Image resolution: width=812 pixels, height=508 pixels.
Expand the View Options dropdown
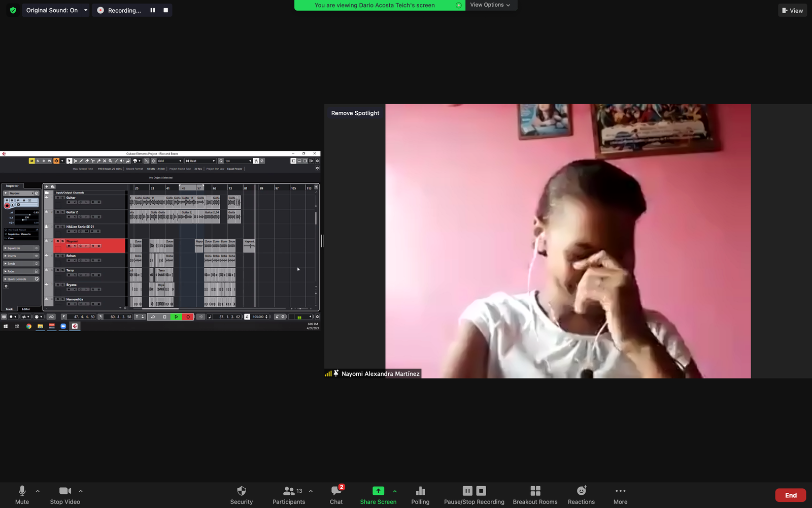(x=490, y=5)
